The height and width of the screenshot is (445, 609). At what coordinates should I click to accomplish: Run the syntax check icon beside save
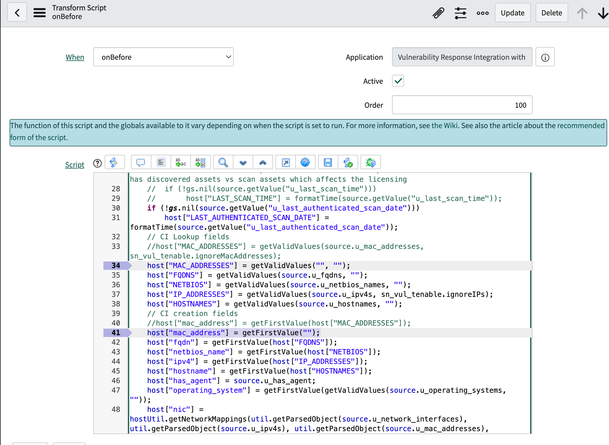coord(348,162)
